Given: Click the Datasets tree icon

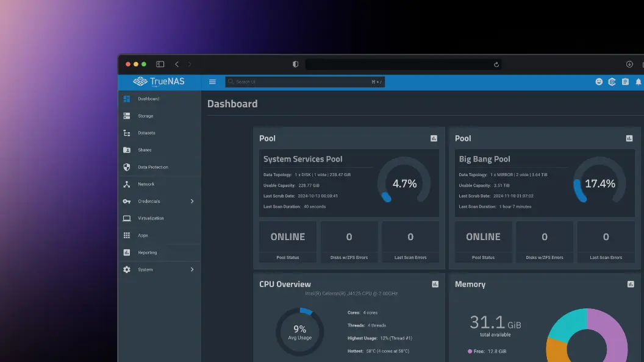Looking at the screenshot, I should [127, 133].
